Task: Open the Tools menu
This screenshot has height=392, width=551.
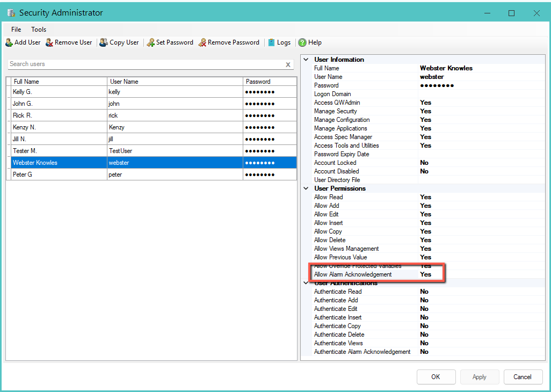Action: point(39,30)
